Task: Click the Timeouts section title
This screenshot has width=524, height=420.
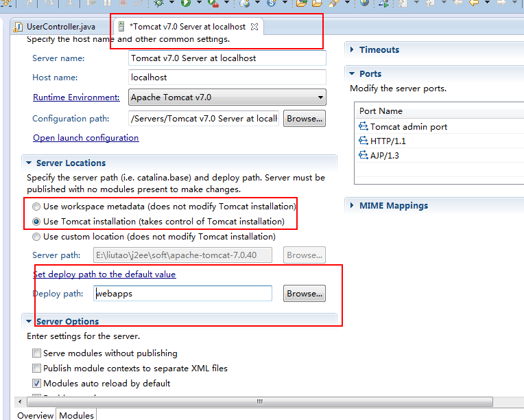Action: (379, 50)
